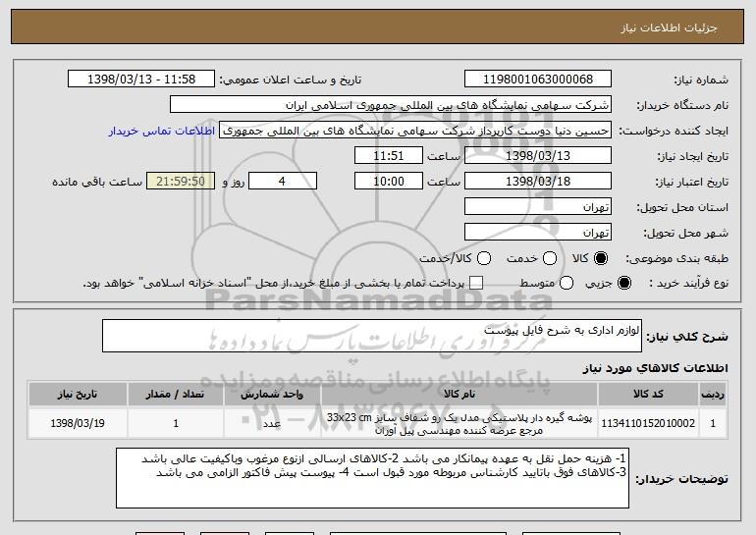Click the delivery province field تهران
The image size is (756, 535).
click(x=538, y=207)
